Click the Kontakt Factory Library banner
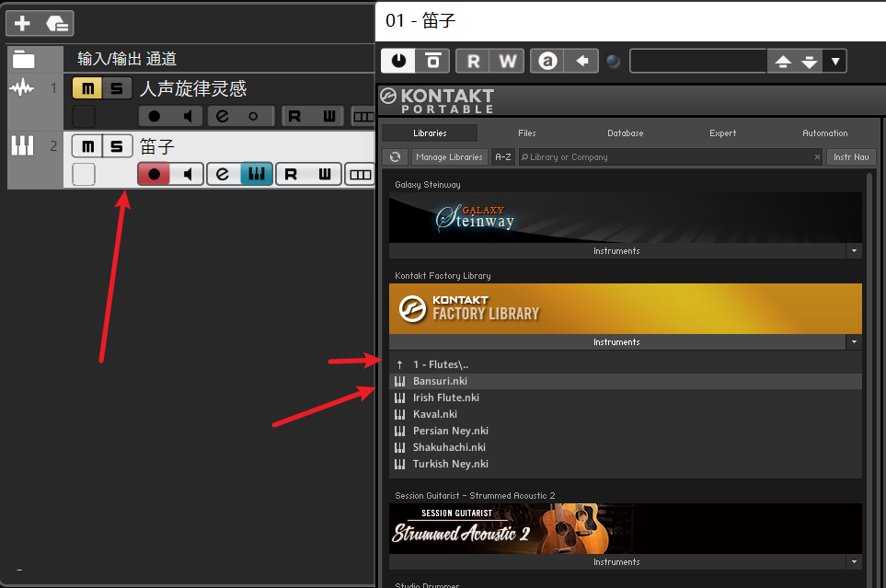The width and height of the screenshot is (886, 588). [x=625, y=308]
